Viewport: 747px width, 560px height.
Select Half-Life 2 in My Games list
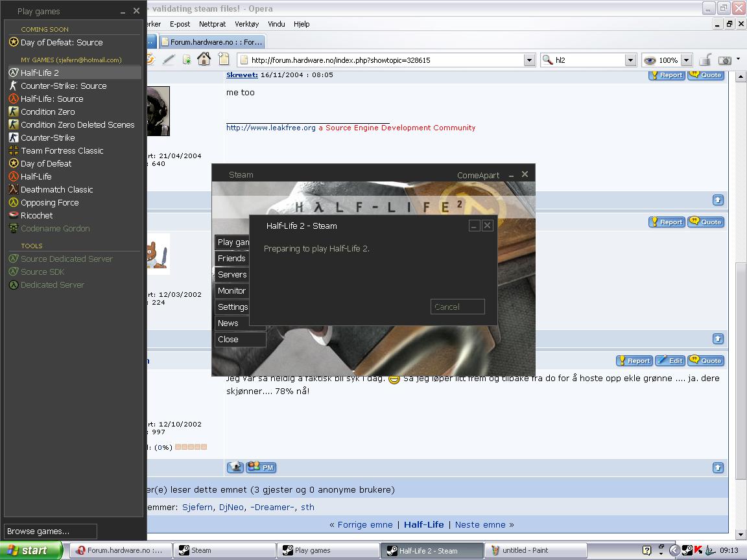75,73
